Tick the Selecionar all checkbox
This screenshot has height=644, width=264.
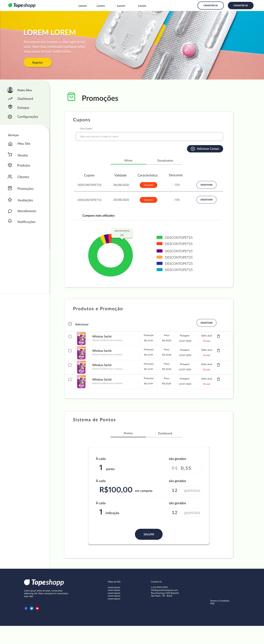70,324
